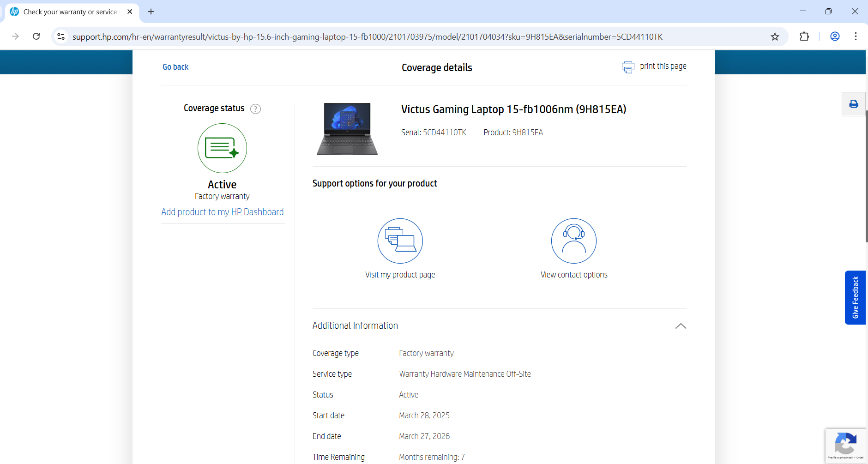Click the blue floating print button
868x464 pixels.
click(x=853, y=104)
